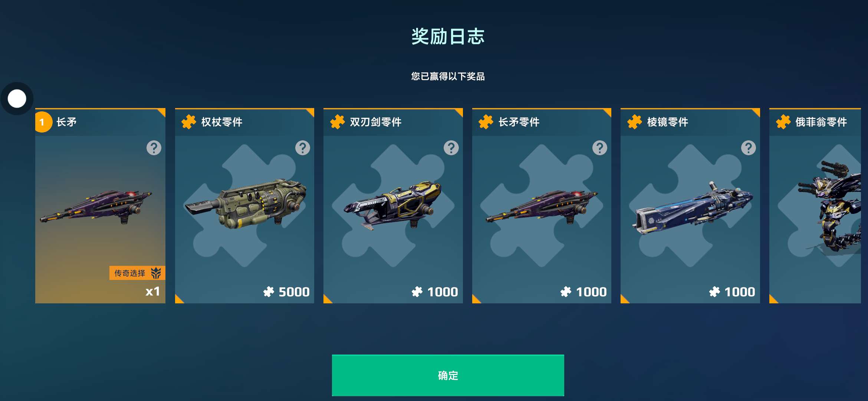Click the puzzle icon beside 双刃剑零件
The width and height of the screenshot is (868, 401).
pos(338,122)
